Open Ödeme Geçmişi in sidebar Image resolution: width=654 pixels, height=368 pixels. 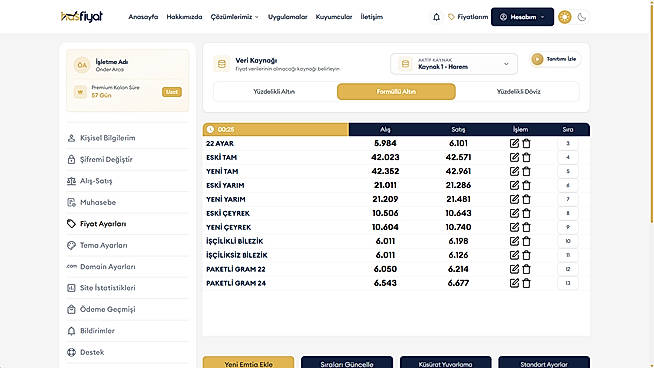(x=127, y=310)
